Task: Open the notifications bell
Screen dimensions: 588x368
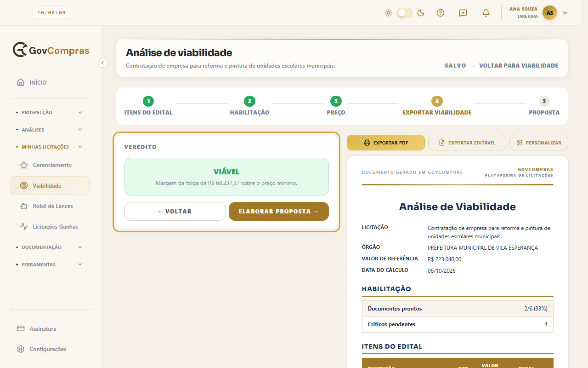Action: click(x=486, y=13)
